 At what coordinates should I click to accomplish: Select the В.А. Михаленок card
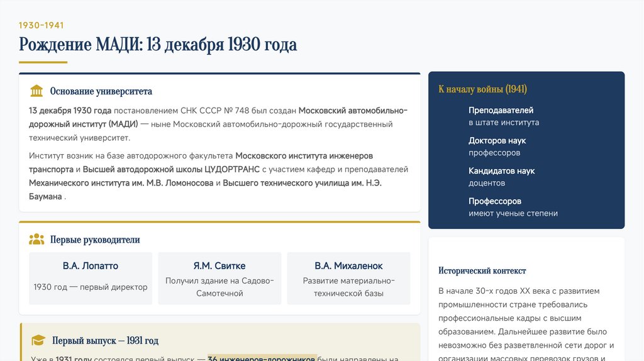[x=348, y=279]
